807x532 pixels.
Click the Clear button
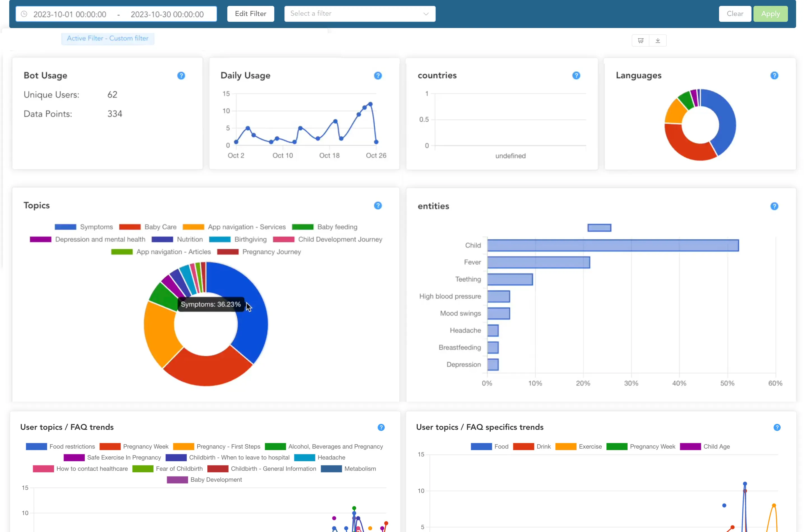tap(734, 14)
